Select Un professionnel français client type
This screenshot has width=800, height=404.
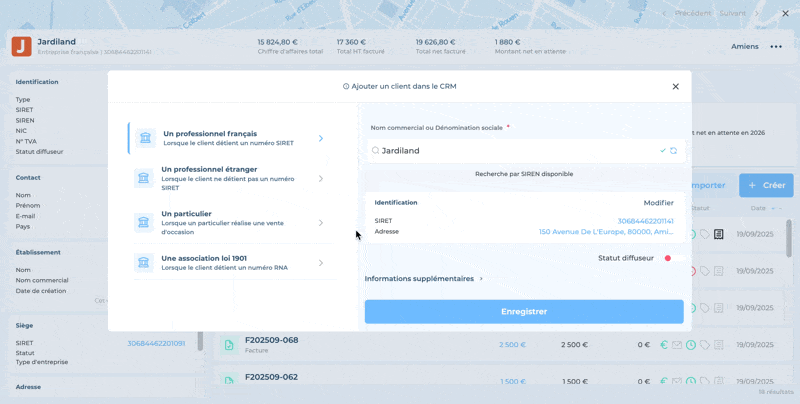231,138
